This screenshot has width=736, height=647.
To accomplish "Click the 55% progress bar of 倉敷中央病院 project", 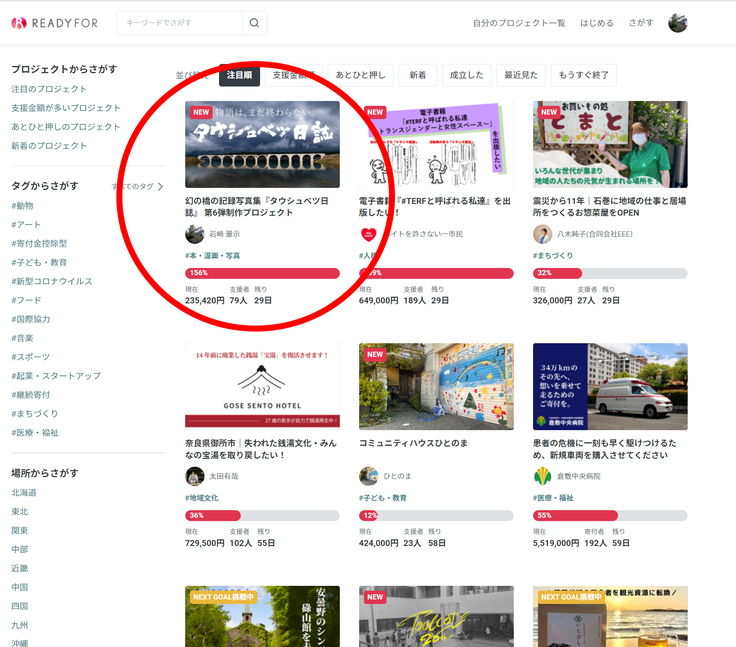I will tap(610, 515).
